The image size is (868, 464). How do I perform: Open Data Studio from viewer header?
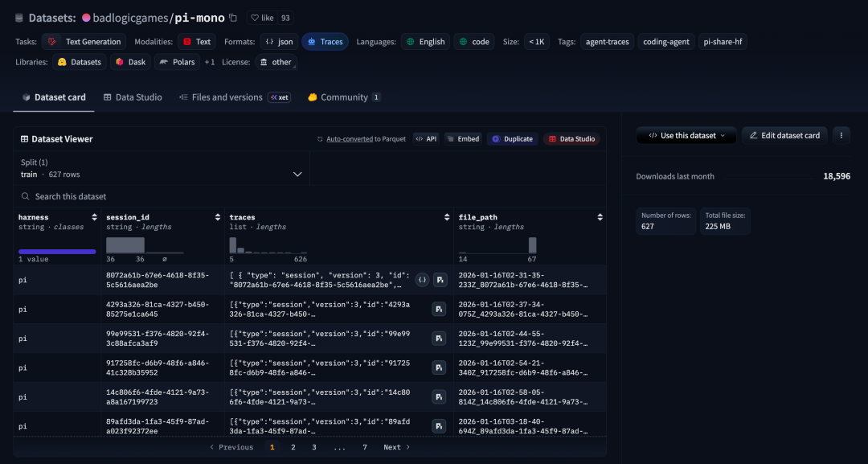[571, 139]
